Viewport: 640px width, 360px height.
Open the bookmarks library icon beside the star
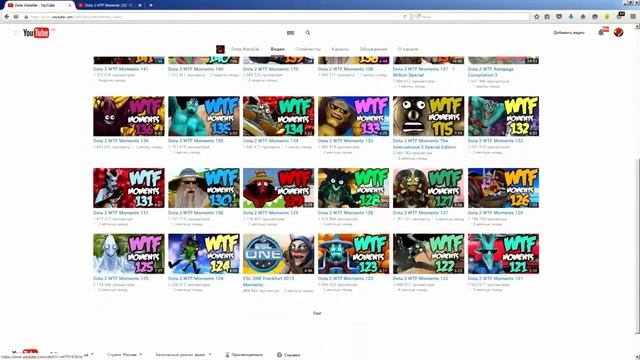pyautogui.click(x=547, y=17)
